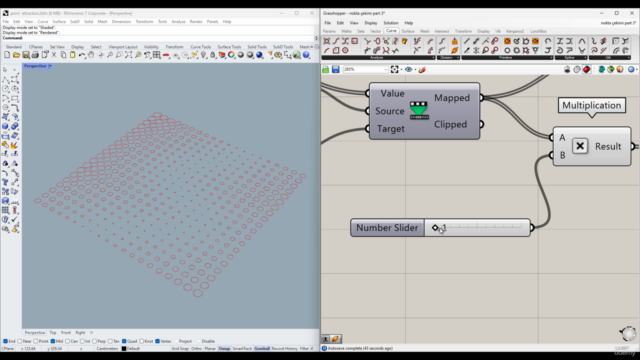Screen dimensions: 640x360
Task: Click the Remap Numbers green component icon
Action: pyautogui.click(x=419, y=111)
